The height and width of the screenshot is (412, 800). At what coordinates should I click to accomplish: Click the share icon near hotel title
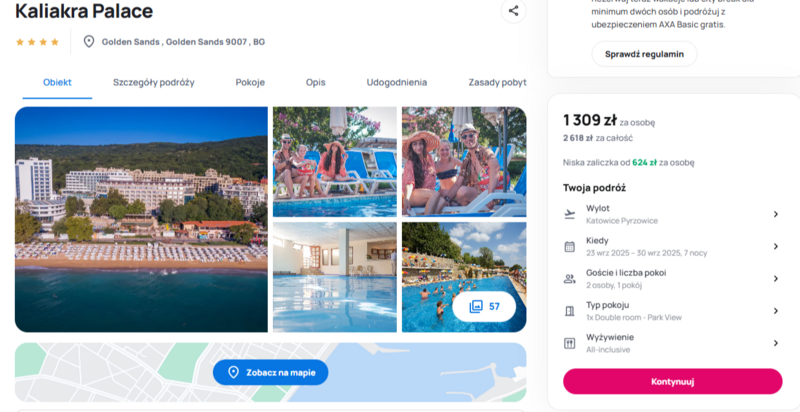[x=513, y=11]
